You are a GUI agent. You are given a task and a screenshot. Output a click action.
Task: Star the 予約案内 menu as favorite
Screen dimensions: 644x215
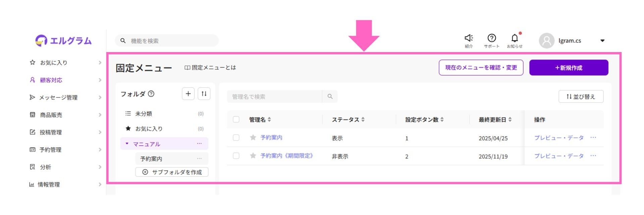click(253, 137)
